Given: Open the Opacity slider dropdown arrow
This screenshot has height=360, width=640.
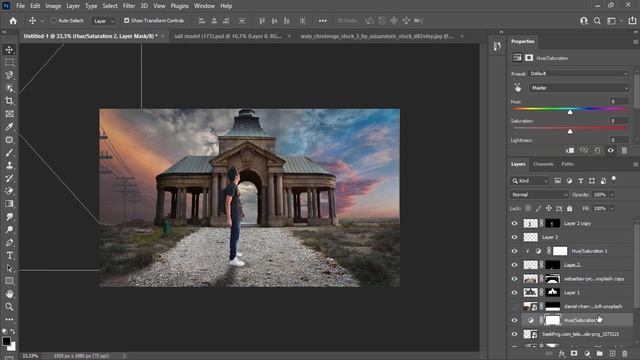Looking at the screenshot, I should tap(612, 195).
